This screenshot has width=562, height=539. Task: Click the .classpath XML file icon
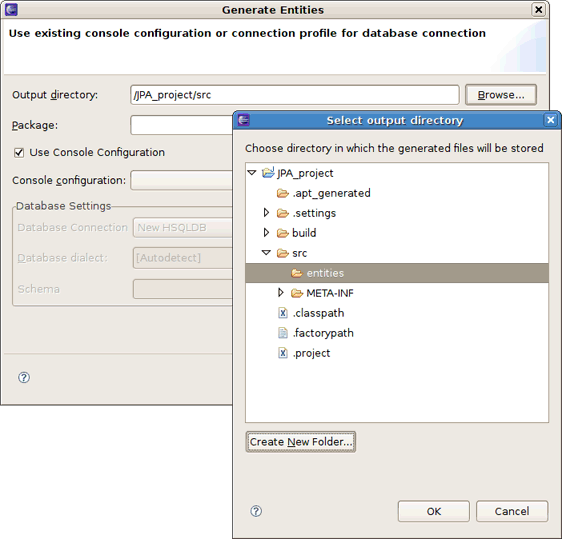283,313
